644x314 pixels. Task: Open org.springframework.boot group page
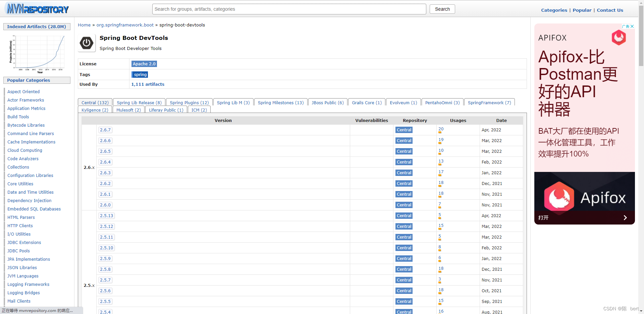pos(125,25)
